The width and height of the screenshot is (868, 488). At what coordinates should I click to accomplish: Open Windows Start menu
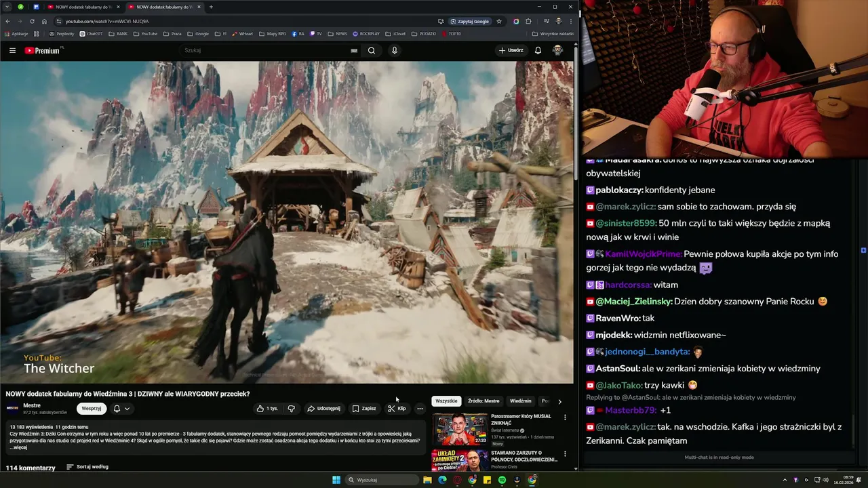tap(336, 480)
